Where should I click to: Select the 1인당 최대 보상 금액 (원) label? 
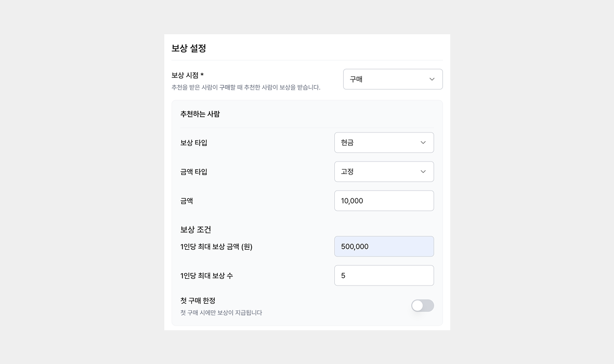click(216, 247)
